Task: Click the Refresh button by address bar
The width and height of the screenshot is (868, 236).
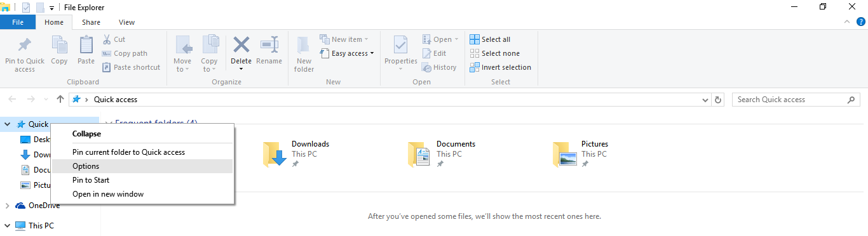Action: point(718,100)
